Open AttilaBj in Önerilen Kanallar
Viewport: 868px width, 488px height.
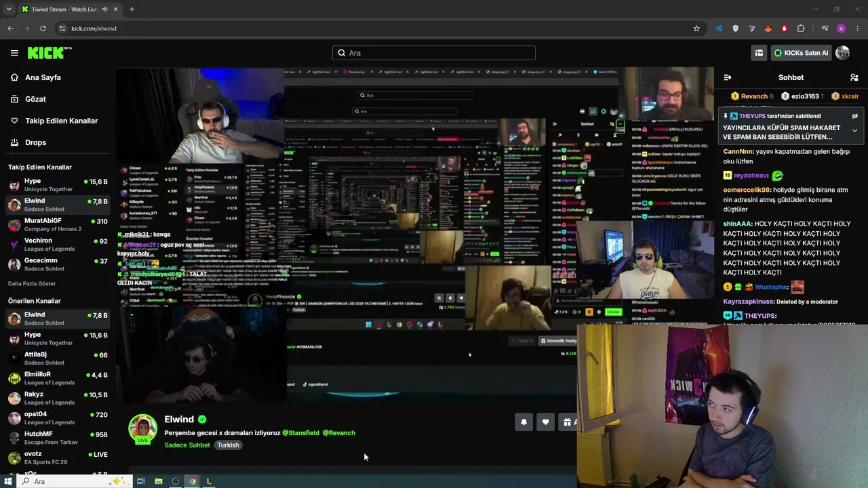click(x=58, y=358)
